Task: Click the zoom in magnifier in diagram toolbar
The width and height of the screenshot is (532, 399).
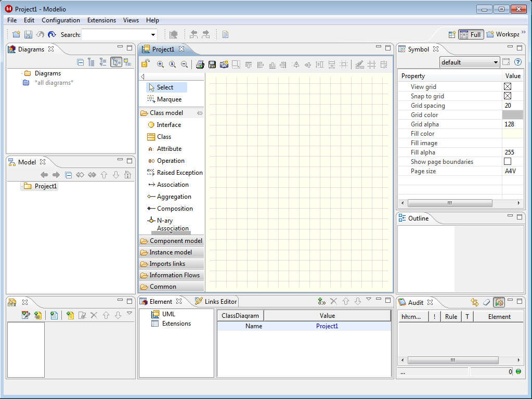Action: tap(160, 65)
